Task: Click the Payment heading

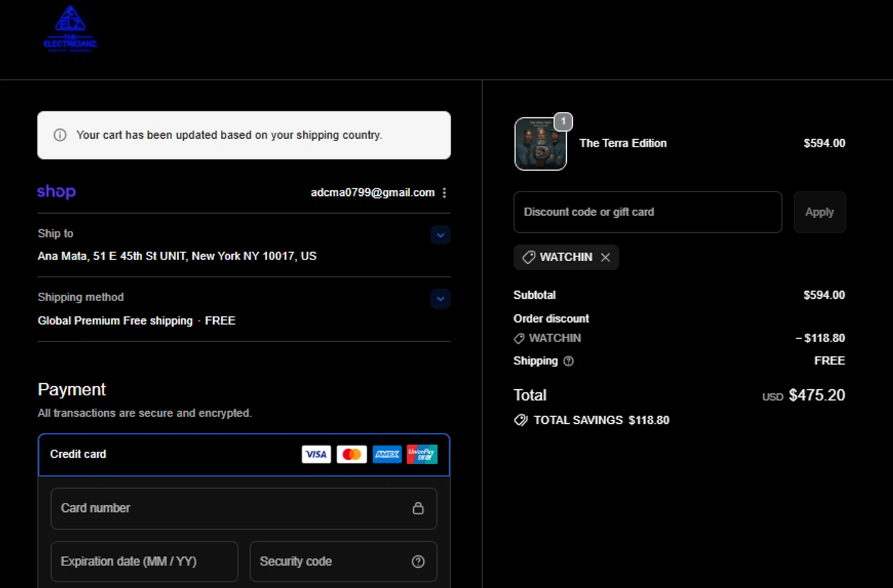Action: pos(72,390)
